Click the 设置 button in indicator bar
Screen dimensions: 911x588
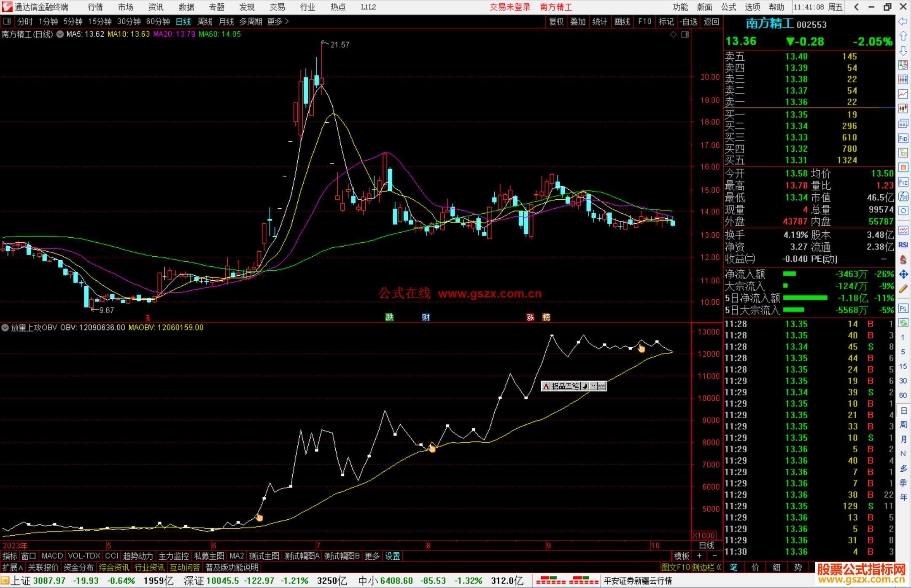(392, 556)
